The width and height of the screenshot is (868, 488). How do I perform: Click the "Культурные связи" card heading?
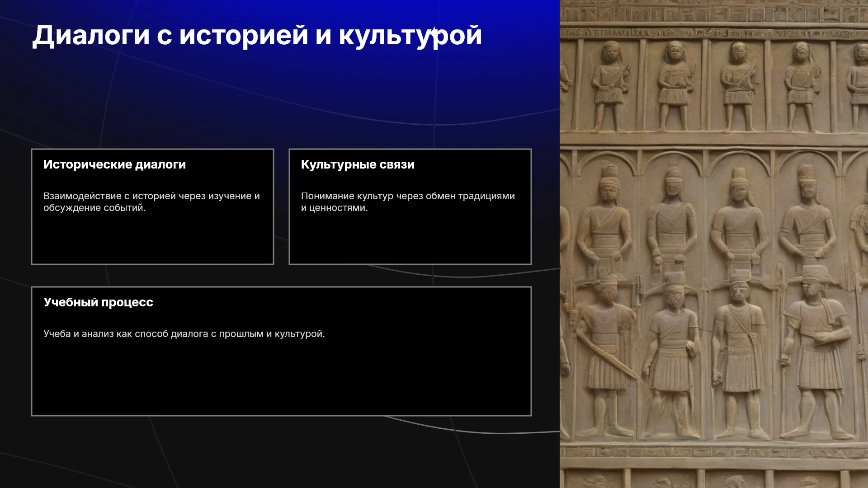(x=358, y=164)
